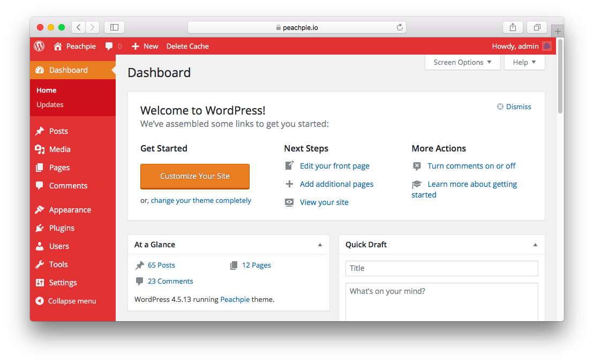Open the Peachpie site menu

pyautogui.click(x=74, y=46)
